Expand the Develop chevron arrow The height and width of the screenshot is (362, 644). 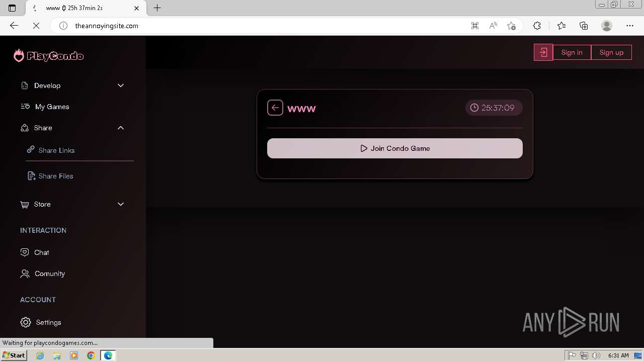(x=121, y=85)
